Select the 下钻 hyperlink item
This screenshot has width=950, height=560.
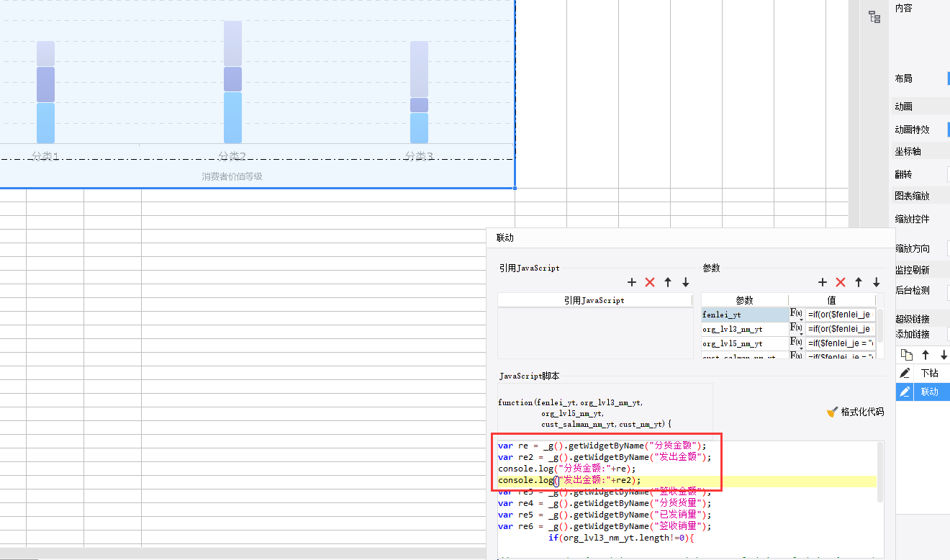click(929, 373)
